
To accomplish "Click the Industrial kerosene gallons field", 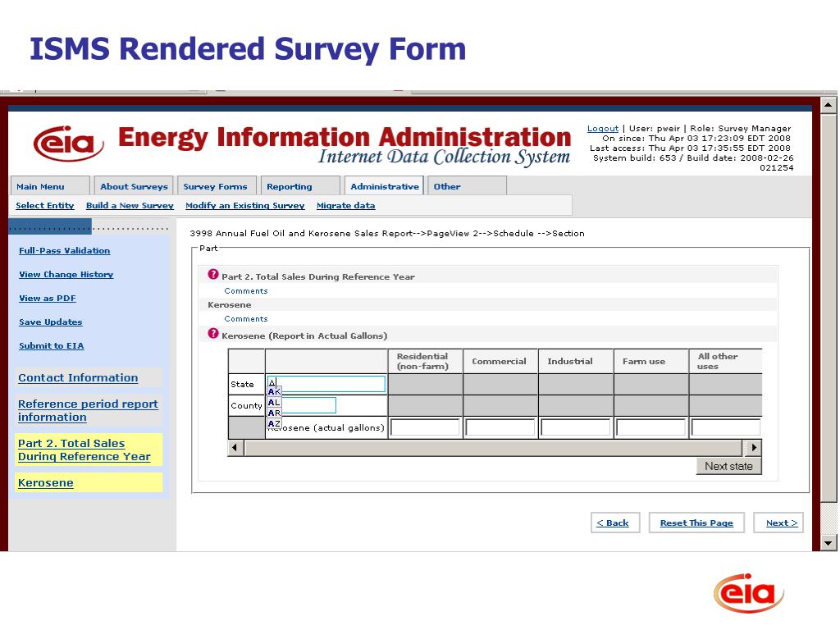I will (x=575, y=427).
